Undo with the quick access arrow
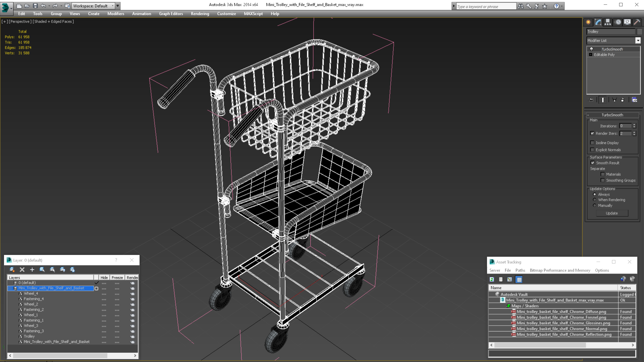 [x=43, y=6]
